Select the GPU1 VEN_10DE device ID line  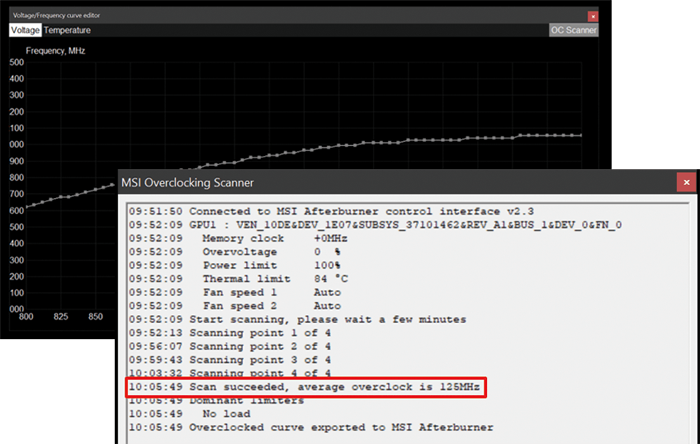pyautogui.click(x=375, y=225)
